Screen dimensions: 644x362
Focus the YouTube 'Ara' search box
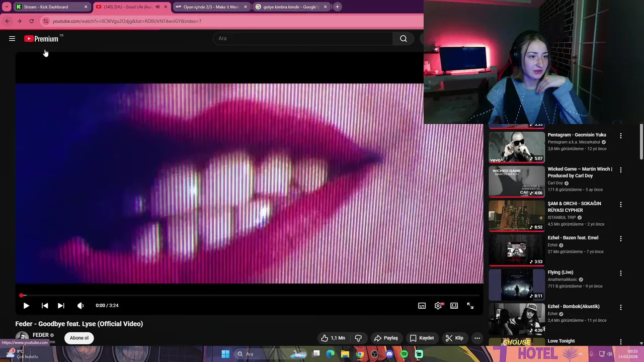[x=303, y=39]
